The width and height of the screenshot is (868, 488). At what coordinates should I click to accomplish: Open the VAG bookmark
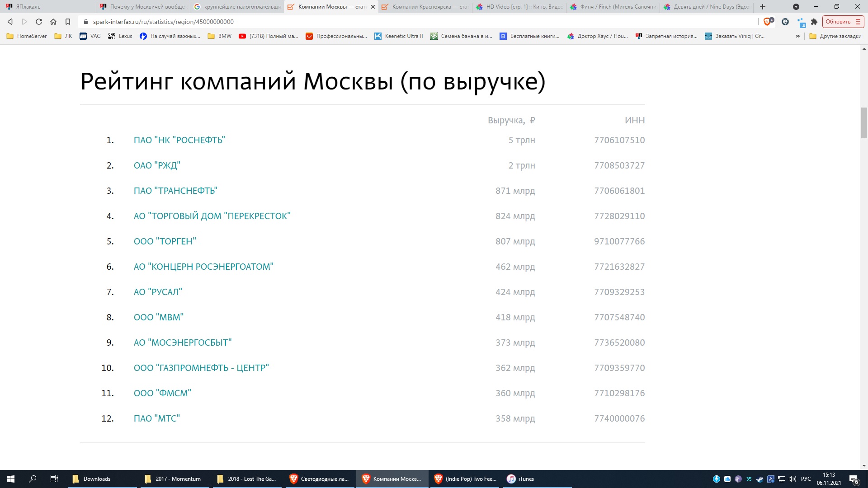pyautogui.click(x=90, y=36)
